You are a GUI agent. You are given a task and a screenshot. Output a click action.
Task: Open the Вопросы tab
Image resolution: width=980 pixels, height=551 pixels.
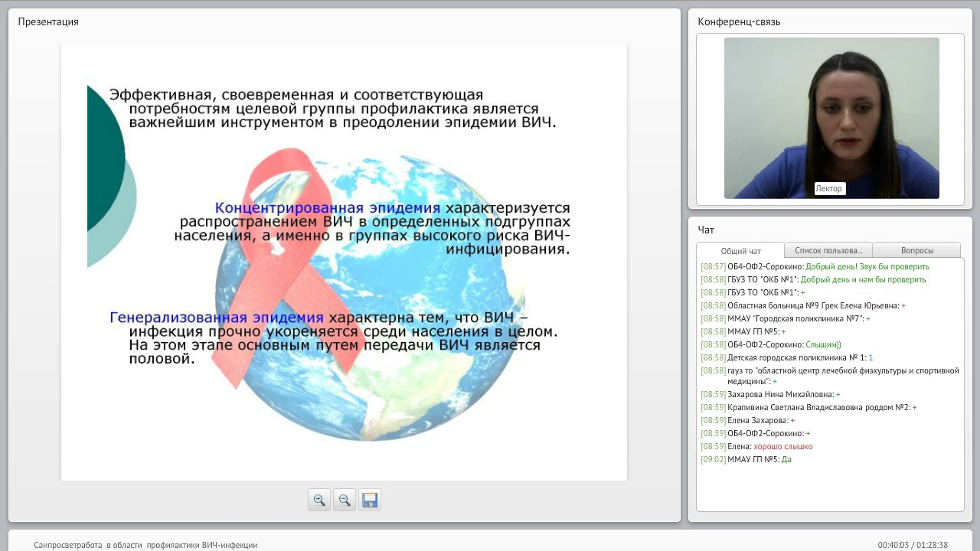[x=916, y=250]
